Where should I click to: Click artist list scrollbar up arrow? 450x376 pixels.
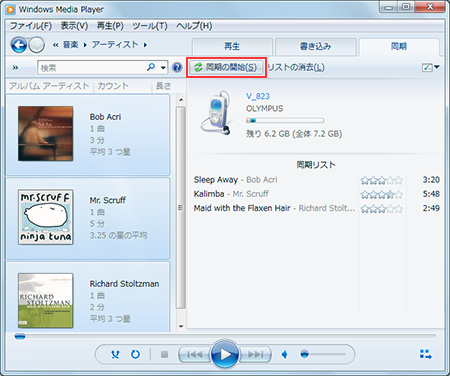(181, 100)
